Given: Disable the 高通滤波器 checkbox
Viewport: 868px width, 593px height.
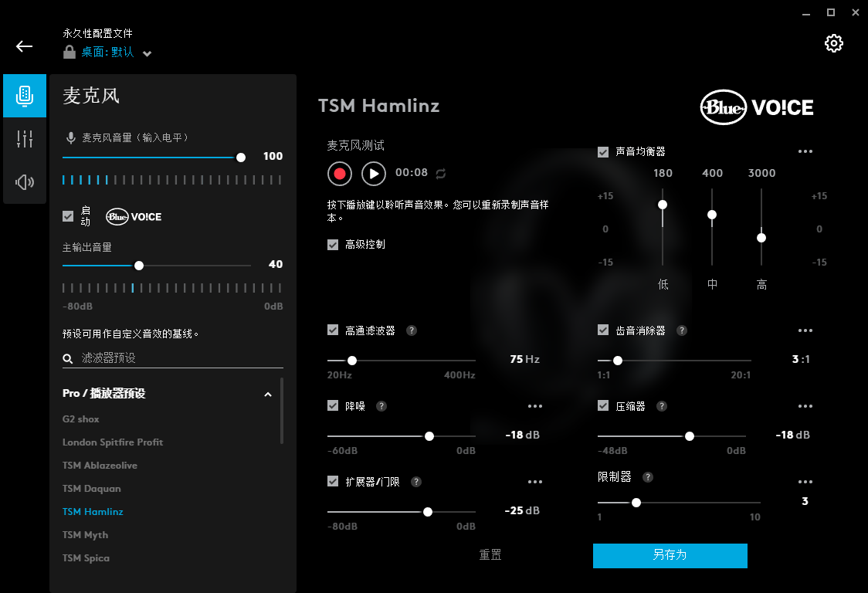Looking at the screenshot, I should [x=333, y=330].
